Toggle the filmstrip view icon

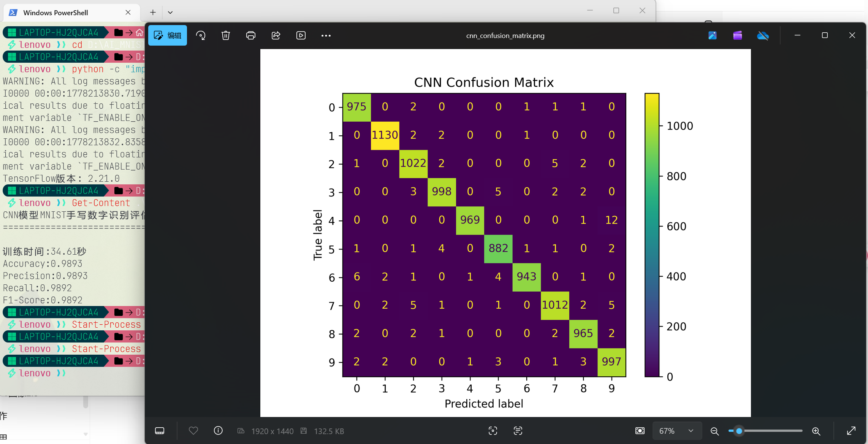point(160,431)
